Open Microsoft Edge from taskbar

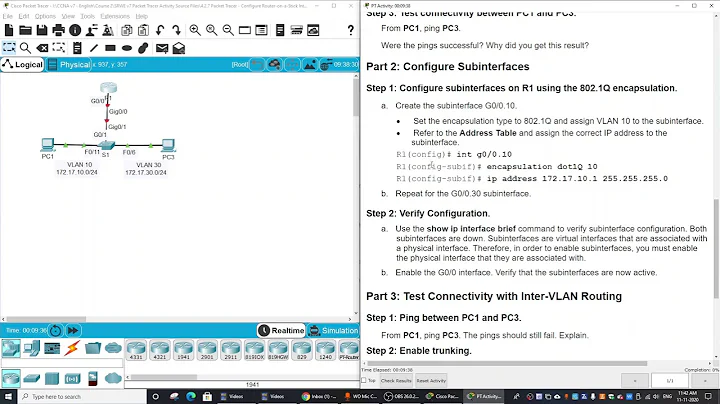[x=191, y=396]
